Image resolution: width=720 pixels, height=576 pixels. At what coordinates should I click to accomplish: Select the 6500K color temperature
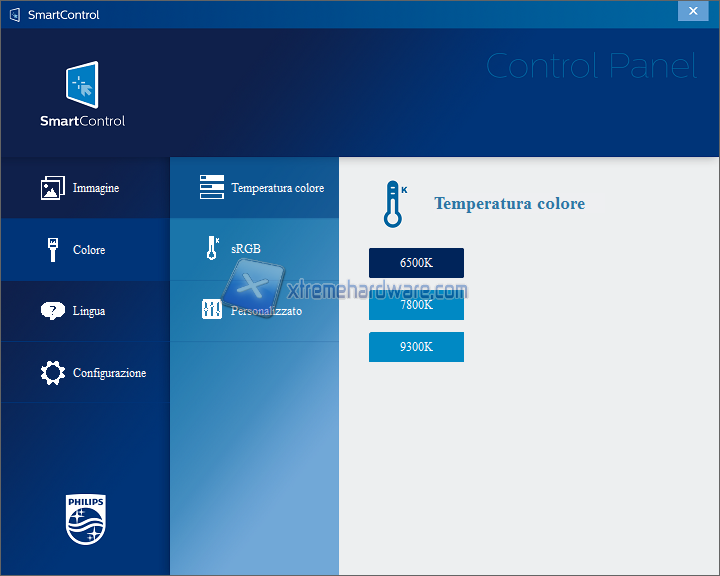click(x=416, y=263)
